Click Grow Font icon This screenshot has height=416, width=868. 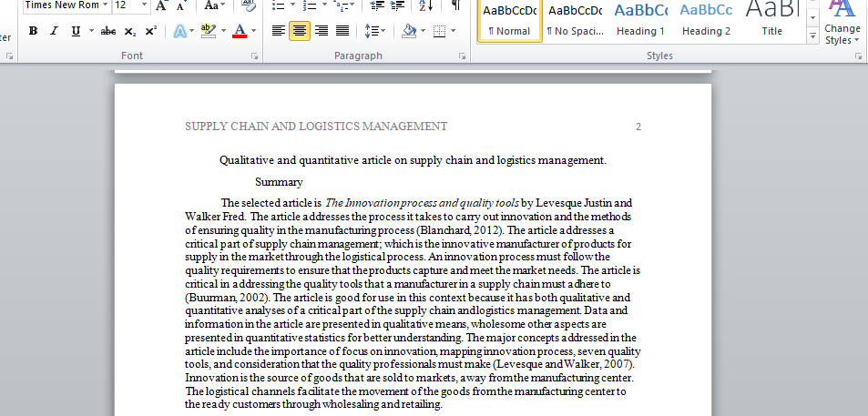point(160,5)
